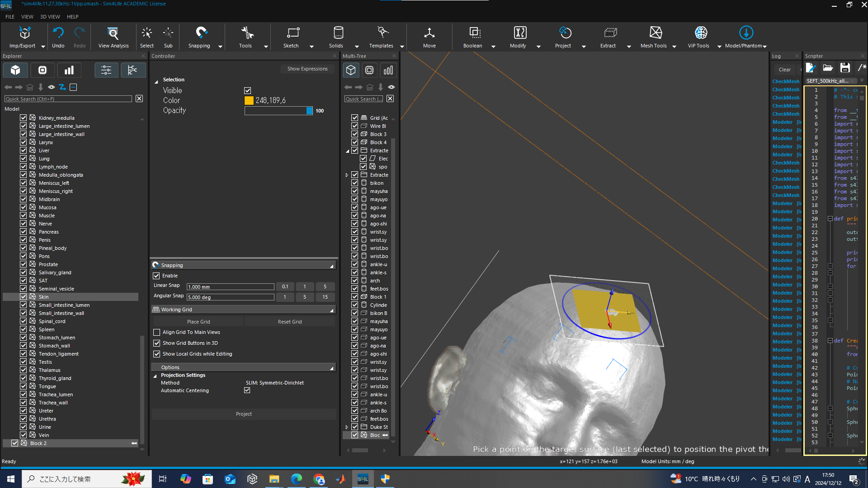
Task: Open Model/Phantom download icon
Action: (746, 33)
